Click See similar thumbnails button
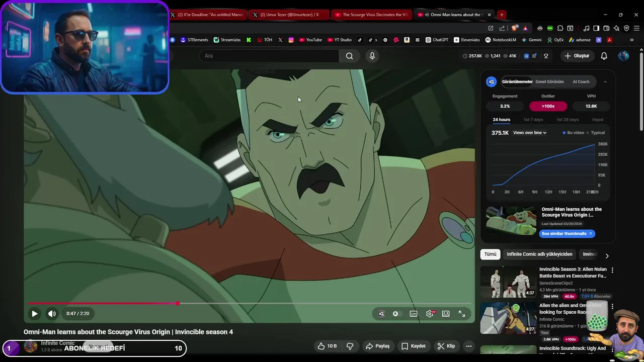644x362 pixels. tap(567, 233)
